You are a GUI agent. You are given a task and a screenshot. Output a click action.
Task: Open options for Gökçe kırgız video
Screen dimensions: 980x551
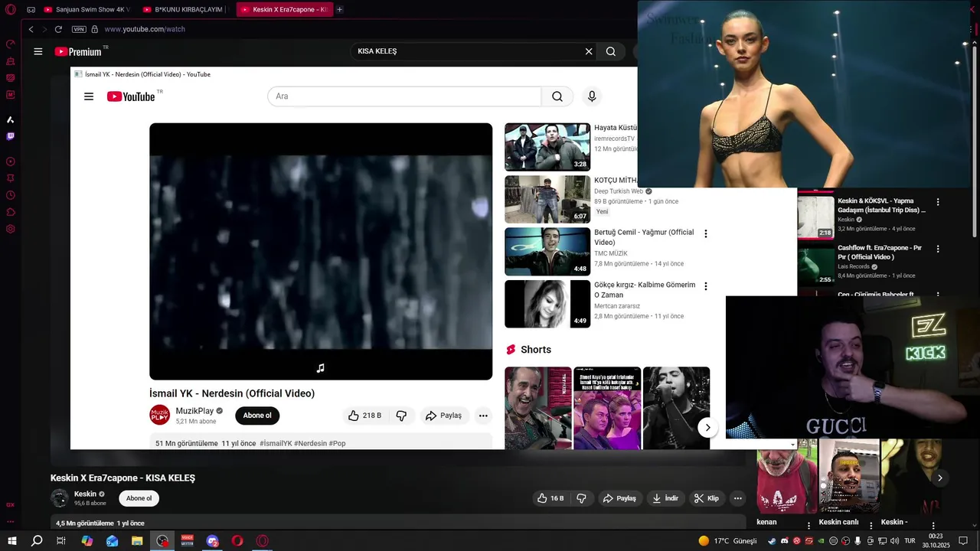point(705,286)
